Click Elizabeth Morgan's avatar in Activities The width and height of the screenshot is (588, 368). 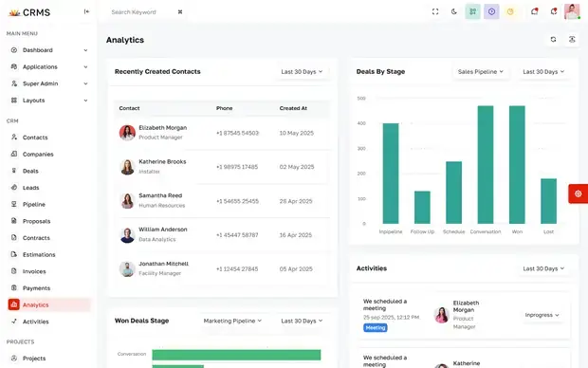pyautogui.click(x=441, y=315)
